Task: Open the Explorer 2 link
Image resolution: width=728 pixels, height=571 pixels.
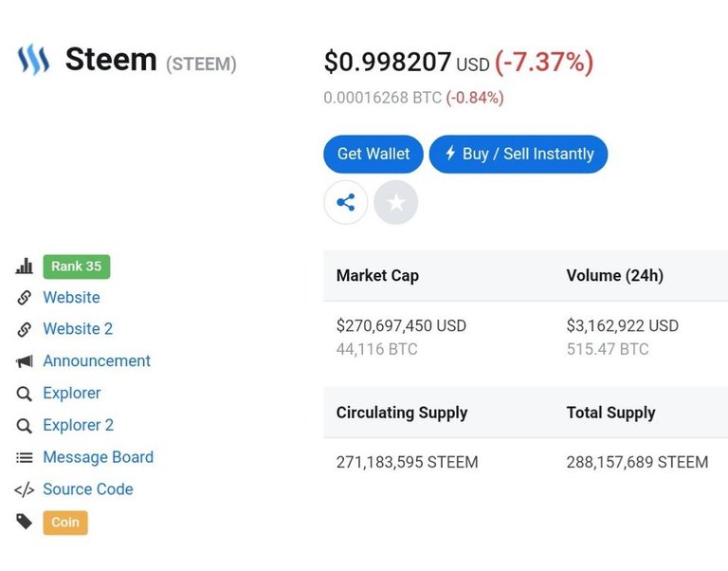Action: pos(78,425)
